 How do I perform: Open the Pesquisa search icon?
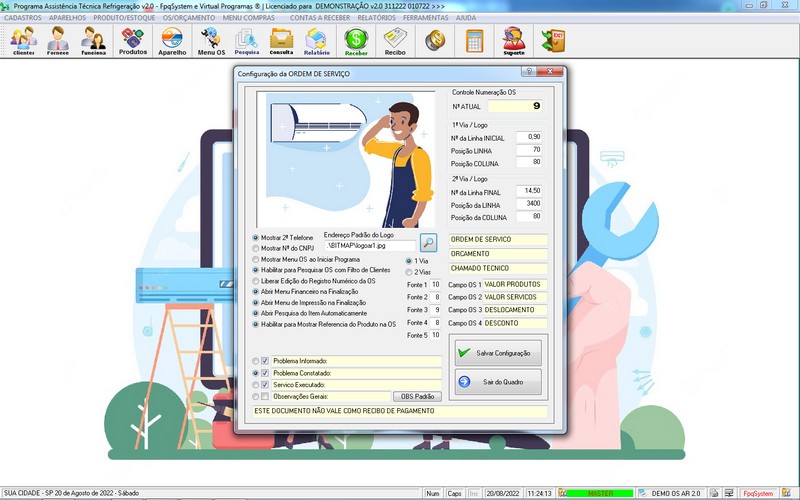click(246, 41)
